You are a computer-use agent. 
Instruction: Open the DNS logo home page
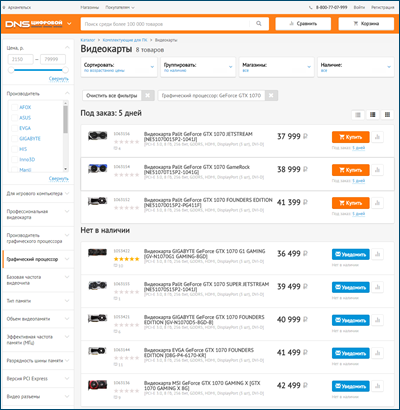pyautogui.click(x=34, y=24)
